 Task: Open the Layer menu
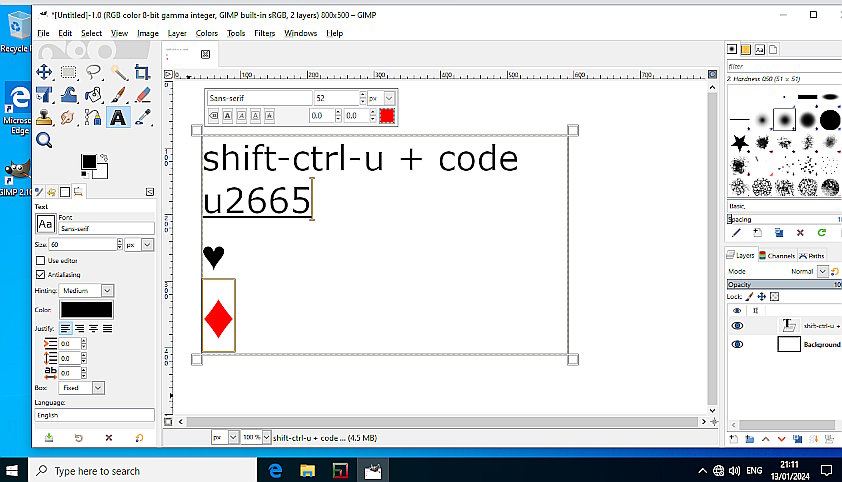click(177, 33)
